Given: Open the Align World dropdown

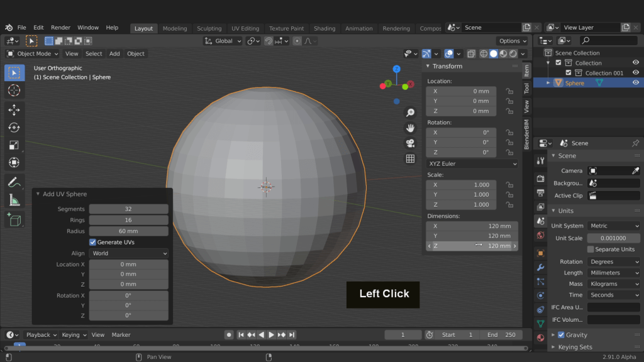Looking at the screenshot, I should coord(128,253).
